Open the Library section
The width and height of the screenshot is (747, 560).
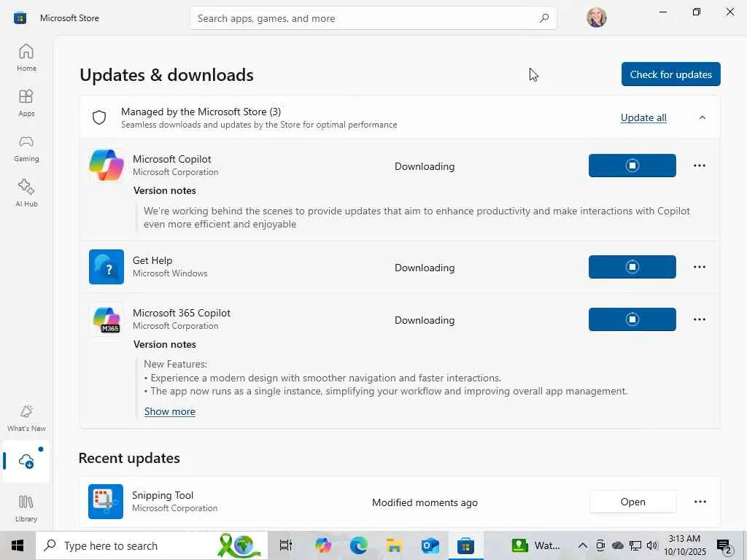pos(26,508)
